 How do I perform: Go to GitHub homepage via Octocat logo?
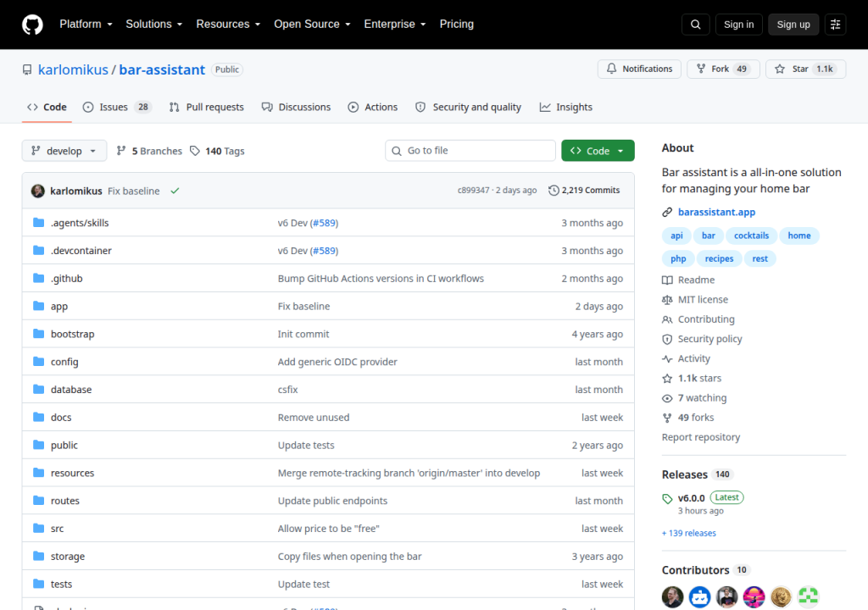[x=32, y=25]
